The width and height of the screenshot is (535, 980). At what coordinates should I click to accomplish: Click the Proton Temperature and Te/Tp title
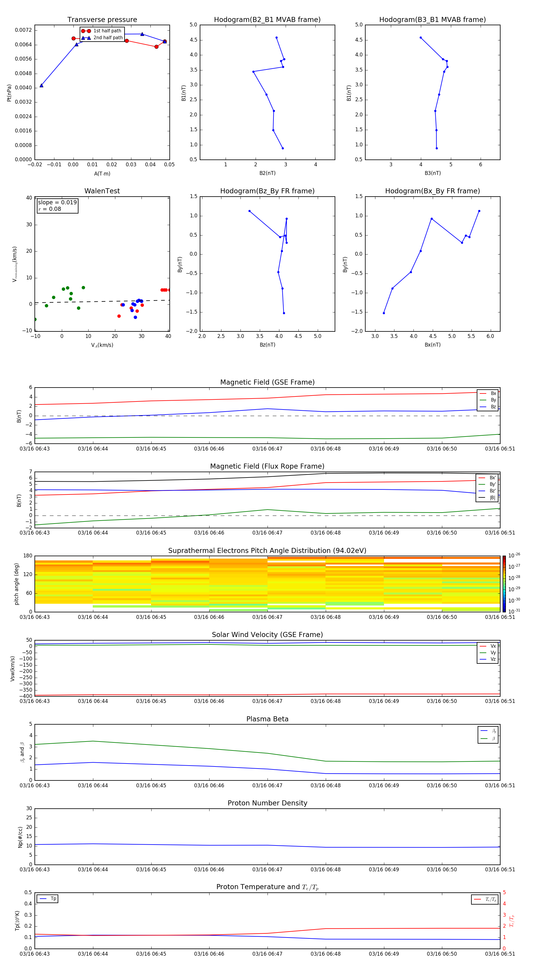(267, 887)
